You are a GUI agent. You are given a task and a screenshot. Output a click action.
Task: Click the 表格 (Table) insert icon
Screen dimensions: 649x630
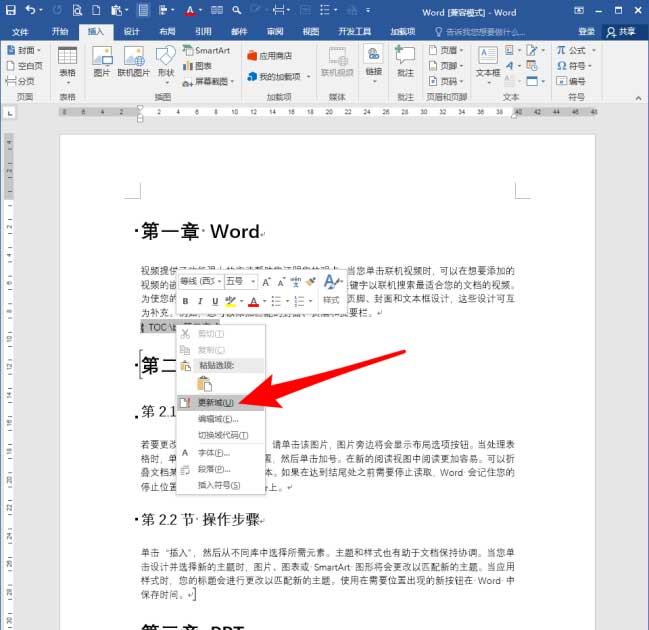tap(67, 60)
